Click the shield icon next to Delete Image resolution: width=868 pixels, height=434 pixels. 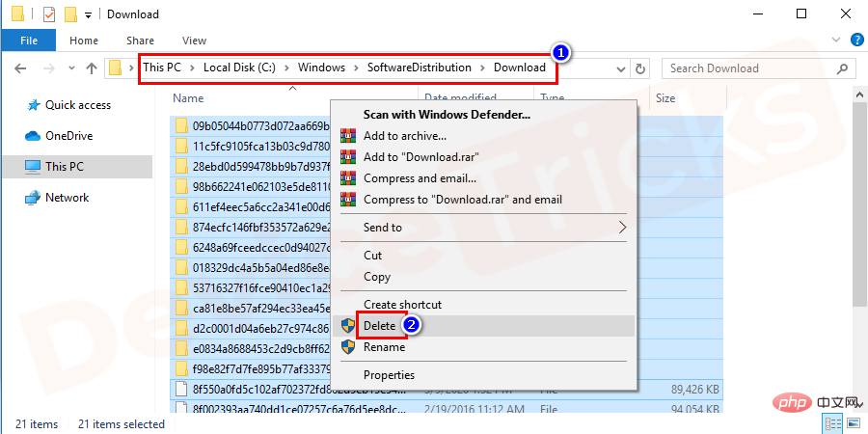[x=347, y=326]
